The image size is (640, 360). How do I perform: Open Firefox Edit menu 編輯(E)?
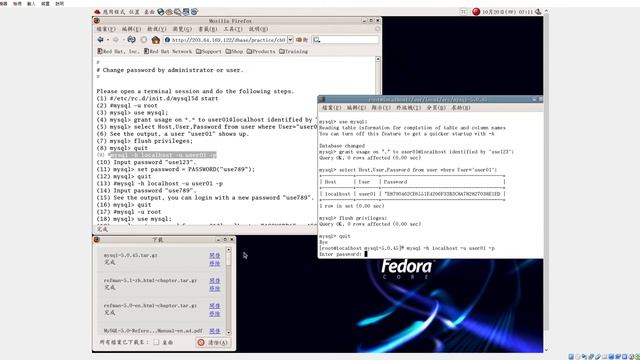point(131,29)
